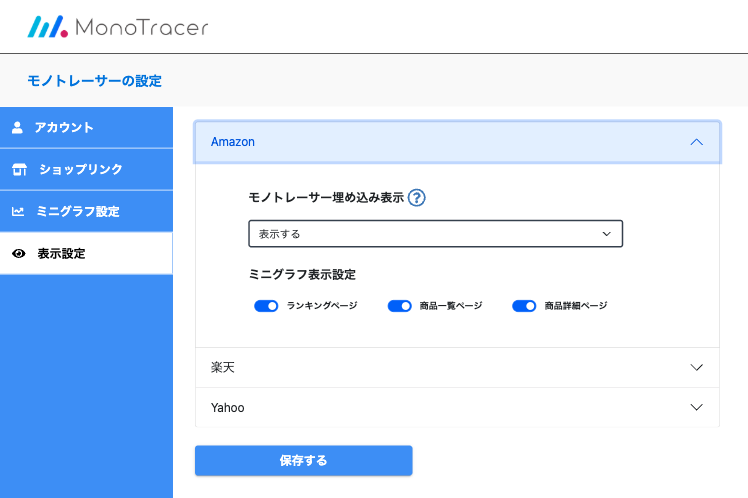Click the account person icon in sidebar
The width and height of the screenshot is (748, 498).
click(x=17, y=128)
